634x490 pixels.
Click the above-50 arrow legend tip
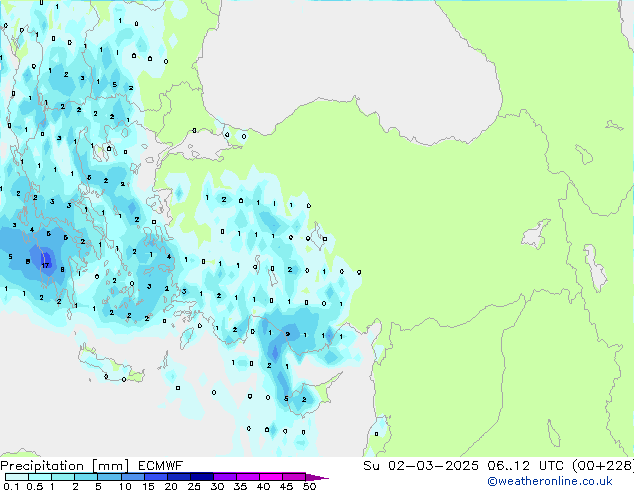click(317, 477)
